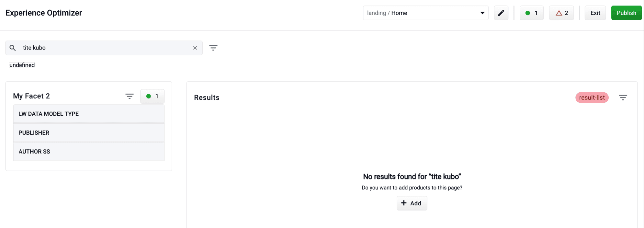Click the magnifying glass search icon
This screenshot has width=644, height=228.
point(12,48)
